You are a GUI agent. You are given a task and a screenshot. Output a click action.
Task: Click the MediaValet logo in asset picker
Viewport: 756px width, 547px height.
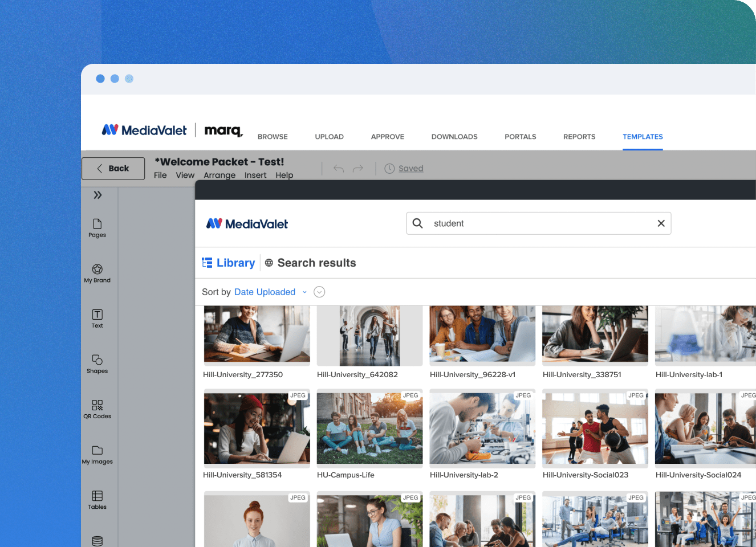coord(247,224)
